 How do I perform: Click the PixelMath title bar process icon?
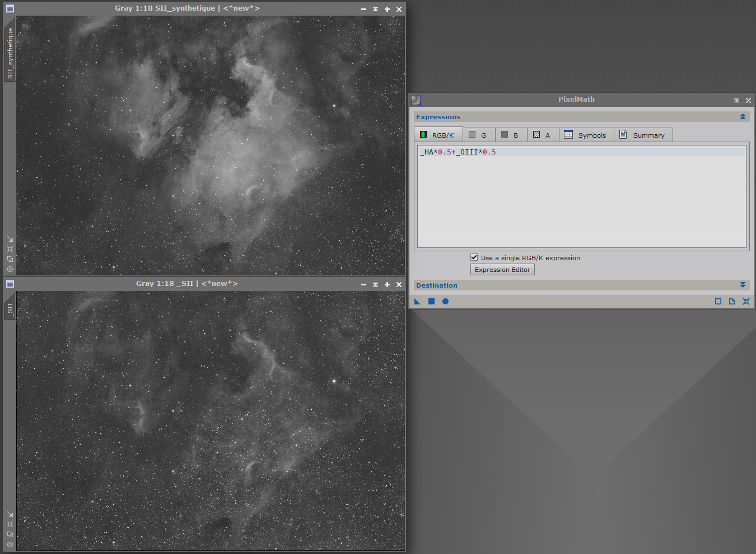point(416,100)
